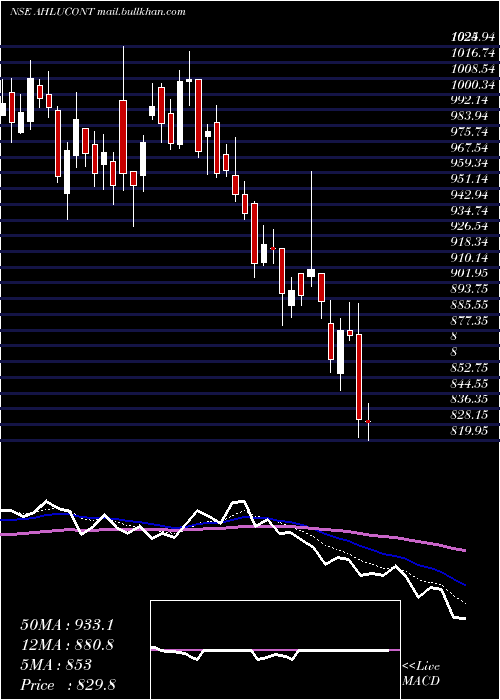
Task: Click the 50MA : 933.1 readout
Action: click(x=67, y=625)
